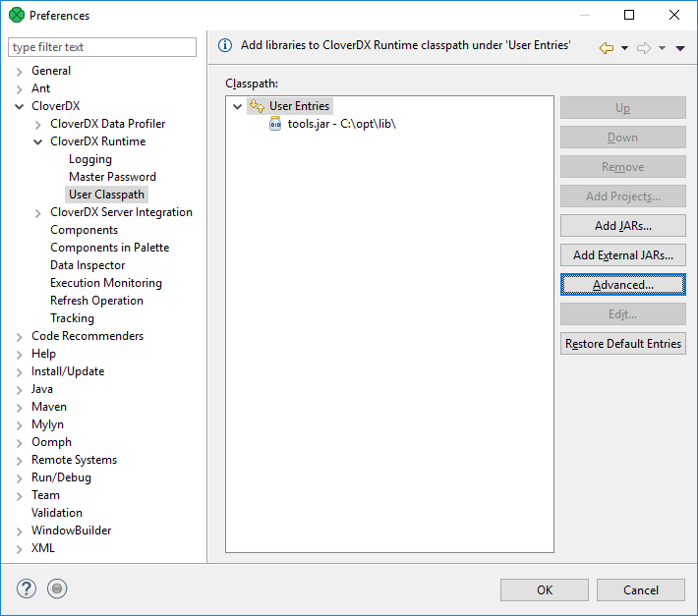Click Add External JARs button
This screenshot has width=698, height=616.
click(x=622, y=254)
